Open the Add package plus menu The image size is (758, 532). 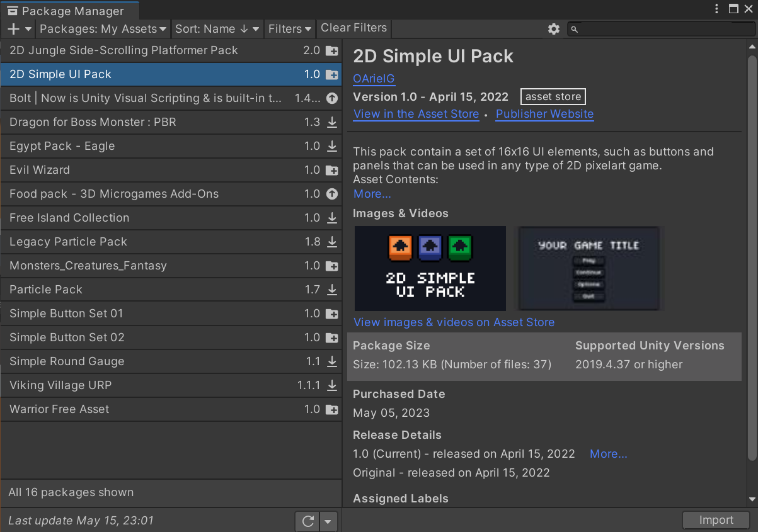point(20,29)
